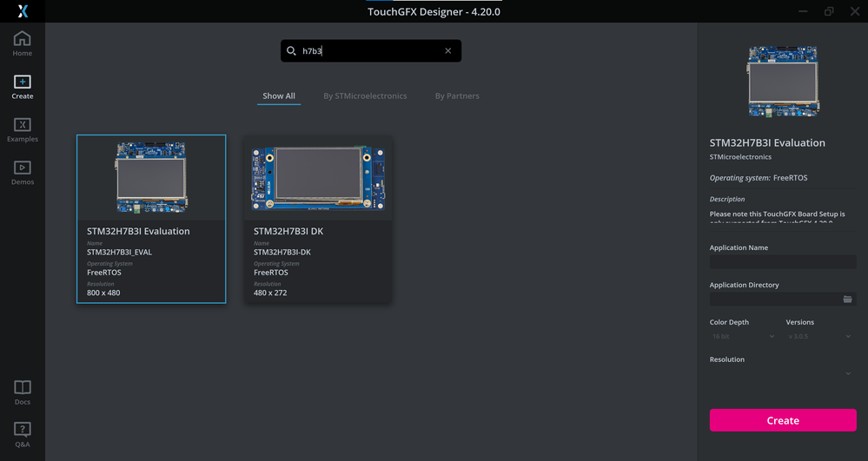Click the TouchGFX X logo
868x461 pixels.
tap(23, 11)
